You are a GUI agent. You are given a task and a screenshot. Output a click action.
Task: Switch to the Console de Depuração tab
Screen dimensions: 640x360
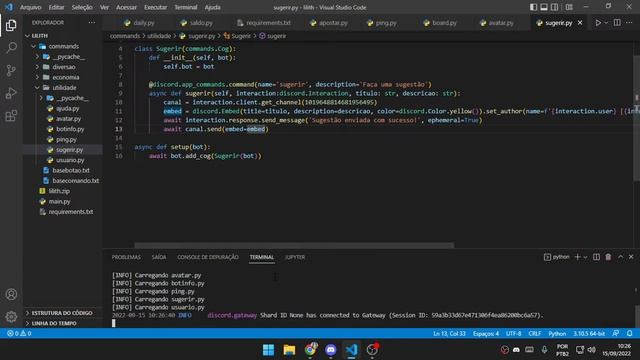(208, 257)
